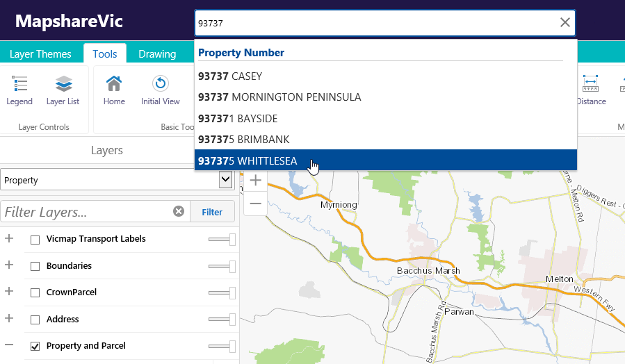Viewport: 625px width, 364px height.
Task: Expand the Address layer group
Action: pos(9,318)
